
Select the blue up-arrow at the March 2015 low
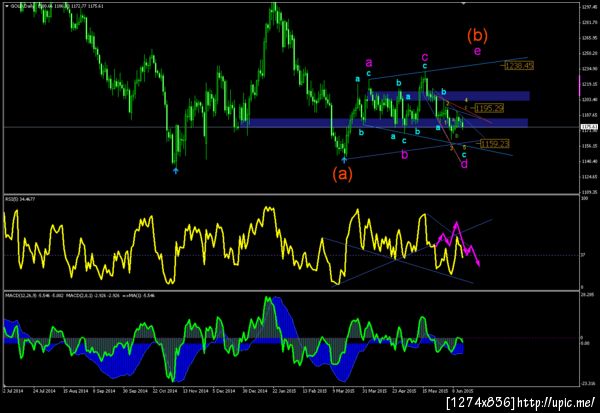pos(344,160)
